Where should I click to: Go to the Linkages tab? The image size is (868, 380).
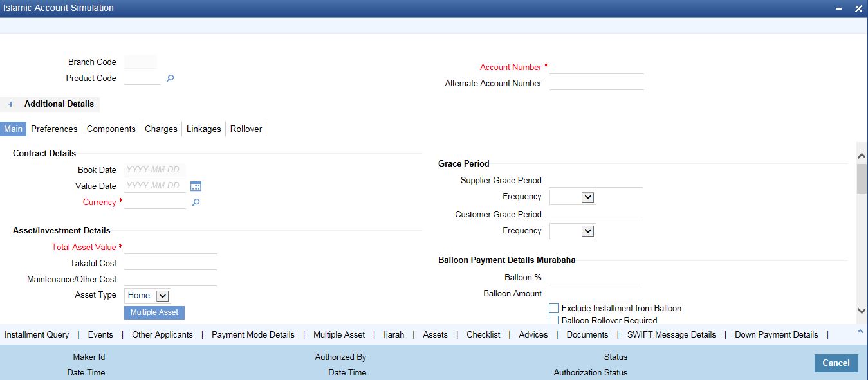point(204,129)
